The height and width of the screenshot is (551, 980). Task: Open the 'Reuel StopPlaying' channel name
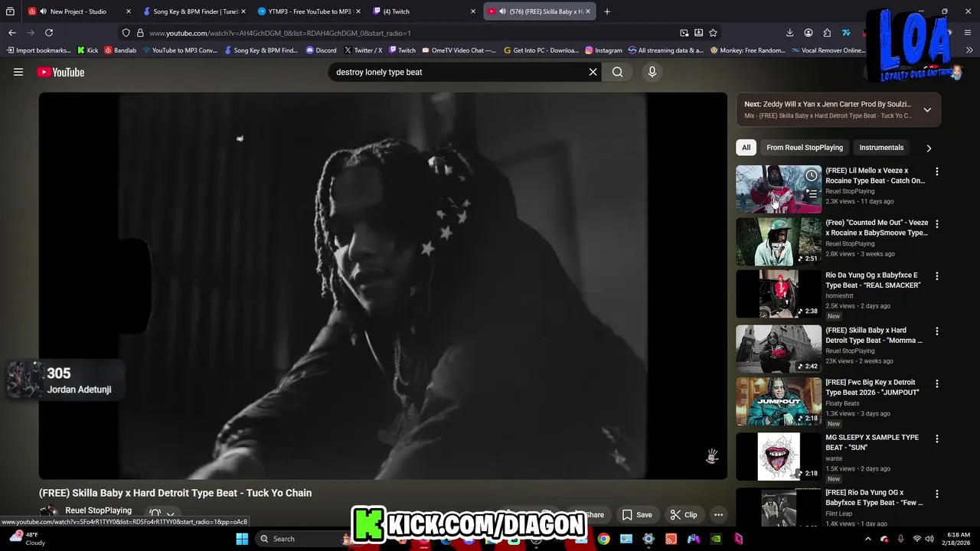pos(98,510)
